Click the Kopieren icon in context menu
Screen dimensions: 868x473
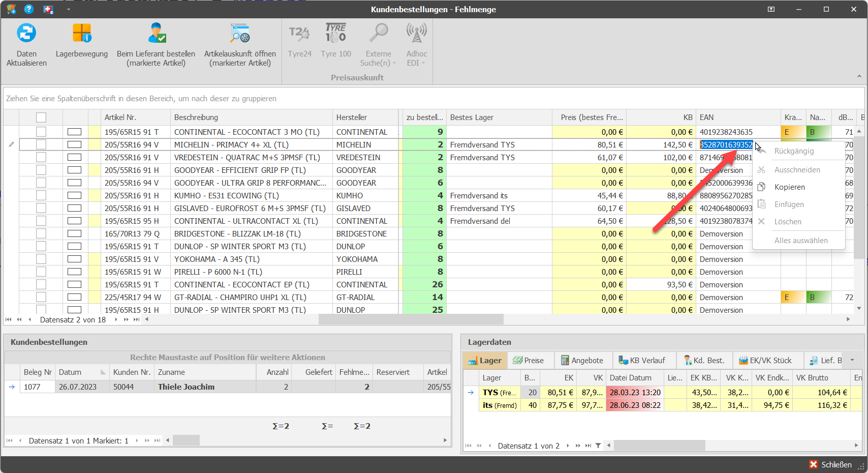761,187
